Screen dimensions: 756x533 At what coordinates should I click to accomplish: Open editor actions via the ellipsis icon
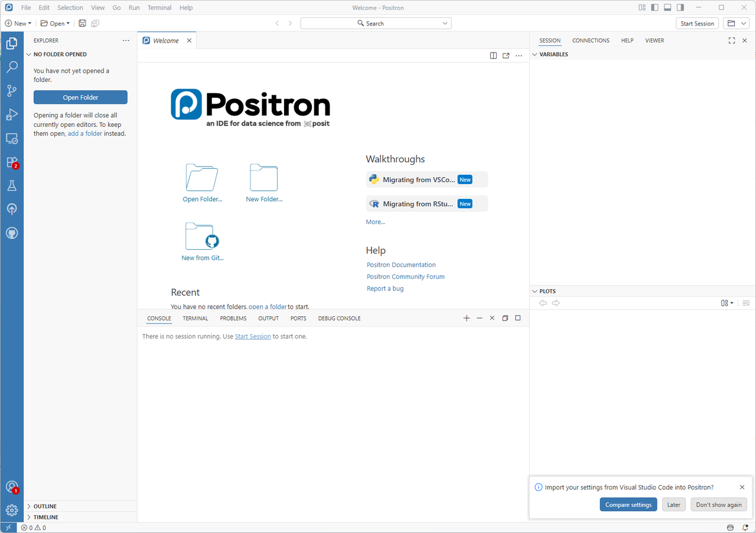click(x=519, y=55)
